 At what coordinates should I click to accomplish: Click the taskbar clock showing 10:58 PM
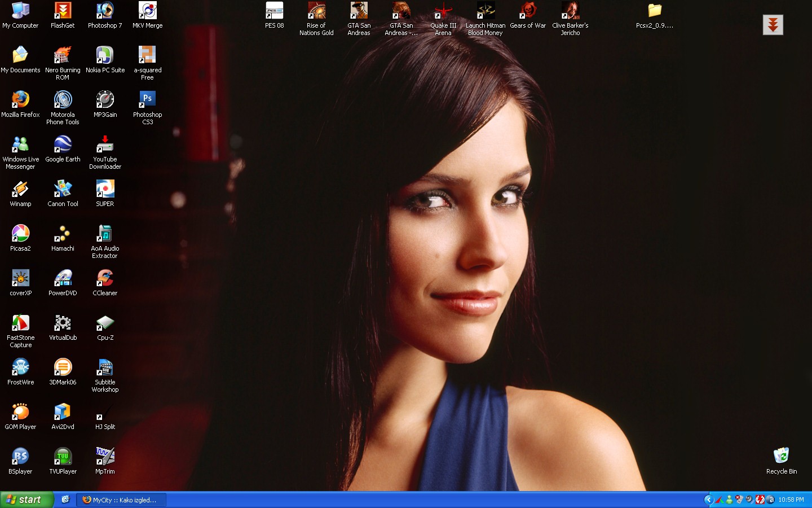[x=791, y=500]
